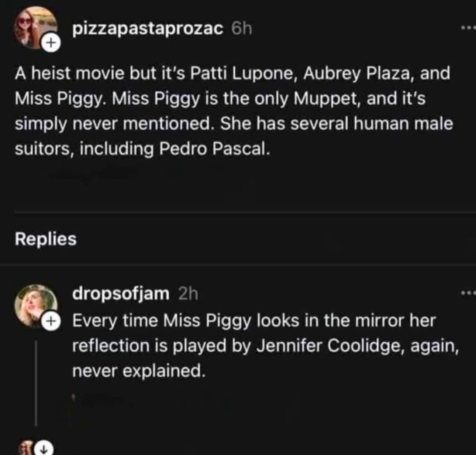Image resolution: width=476 pixels, height=455 pixels.
Task: Click the 2h timestamp on the reply
Action: (188, 294)
